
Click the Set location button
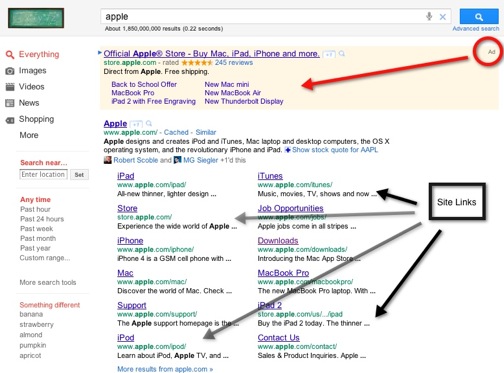click(x=79, y=175)
